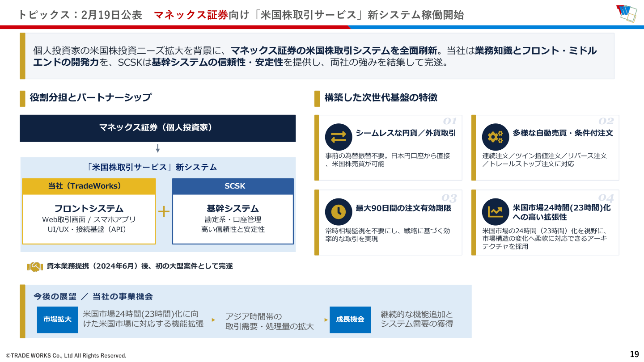Click the page number 19
644x362 pixels.
click(634, 354)
